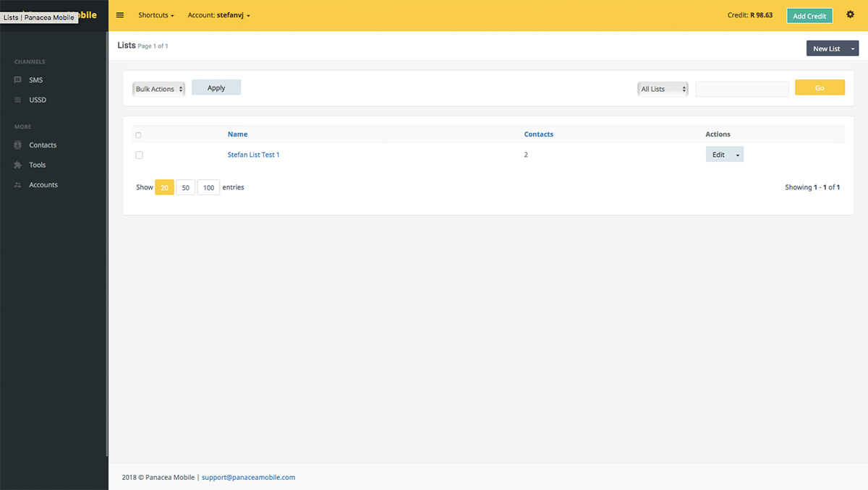Click the search input field beside Go
This screenshot has height=490, width=868.
[741, 88]
